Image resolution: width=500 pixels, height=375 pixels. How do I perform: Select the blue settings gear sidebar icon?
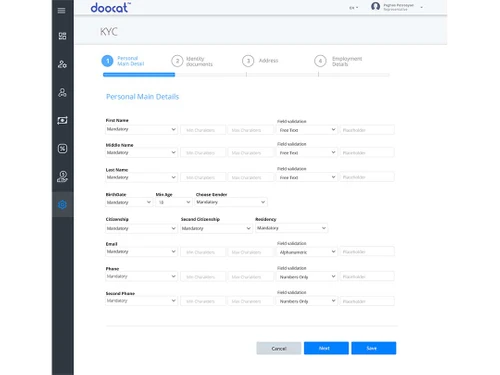(x=62, y=204)
